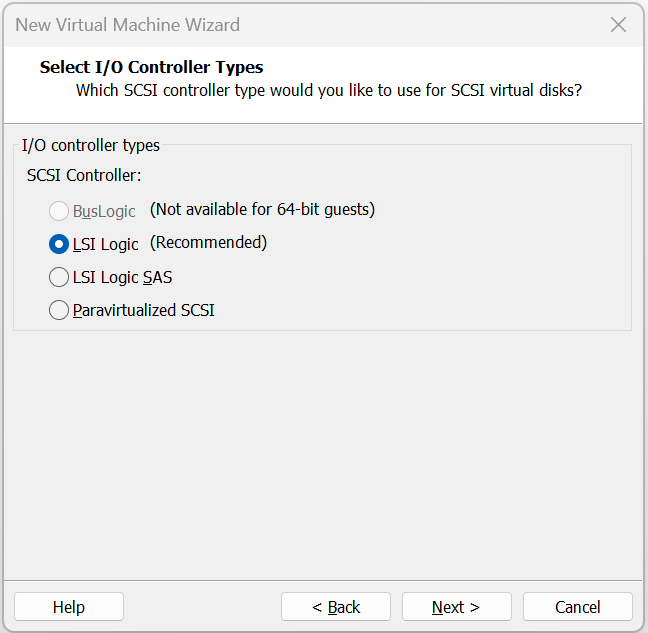
Task: Click the "(Recommended)" note beside LSI Logic
Action: click(209, 242)
